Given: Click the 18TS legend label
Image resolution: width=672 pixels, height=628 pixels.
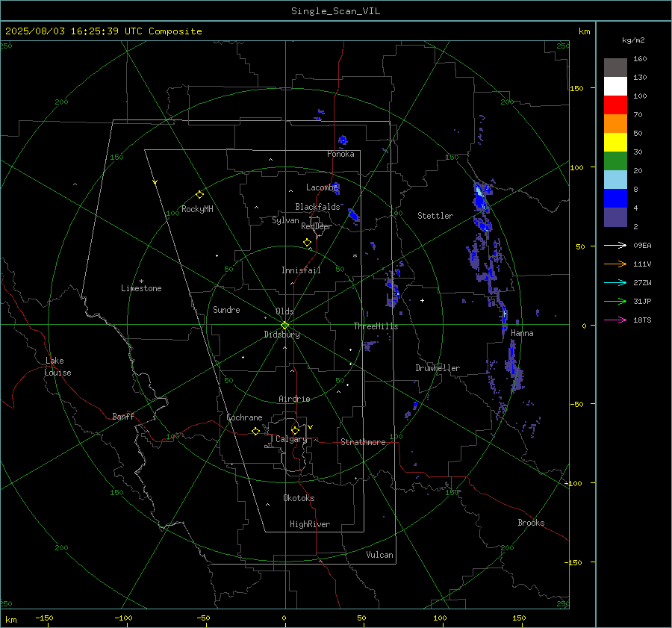Looking at the screenshot, I should click(x=642, y=320).
